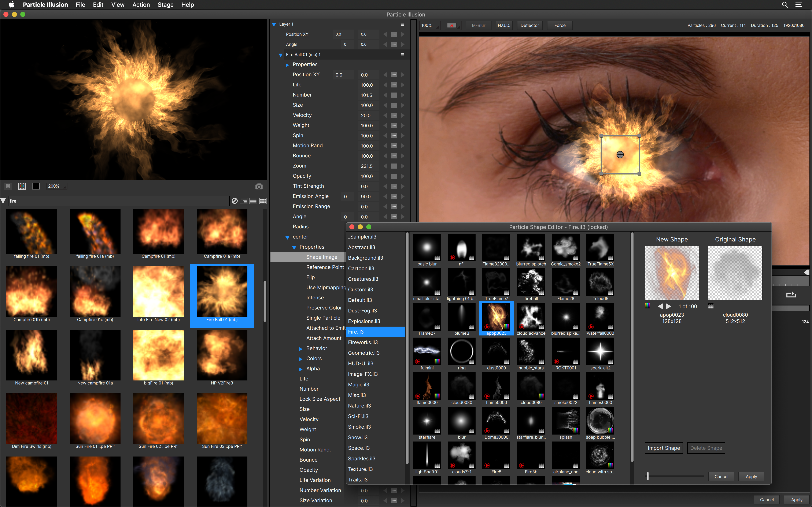Click the camera/snapshot icon in preview panel

tap(259, 186)
